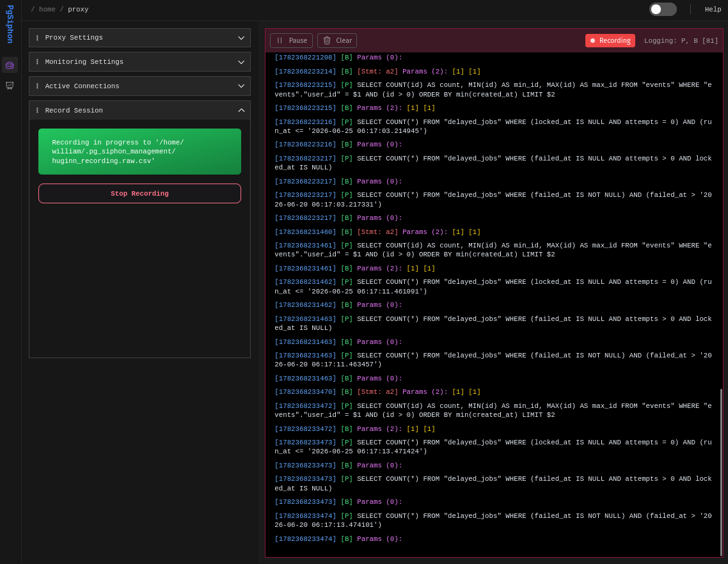Click the proxy breadcrumb item
Viewport: 728px width, 564px height.
tap(78, 10)
